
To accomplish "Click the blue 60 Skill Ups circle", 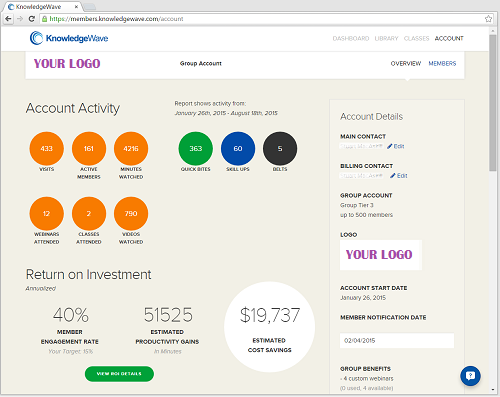I will (x=238, y=149).
